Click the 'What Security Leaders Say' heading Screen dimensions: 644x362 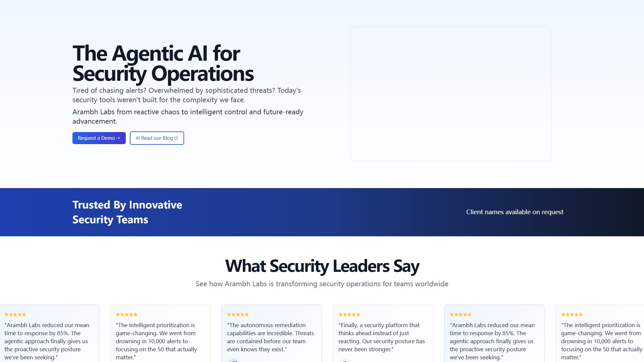322,266
